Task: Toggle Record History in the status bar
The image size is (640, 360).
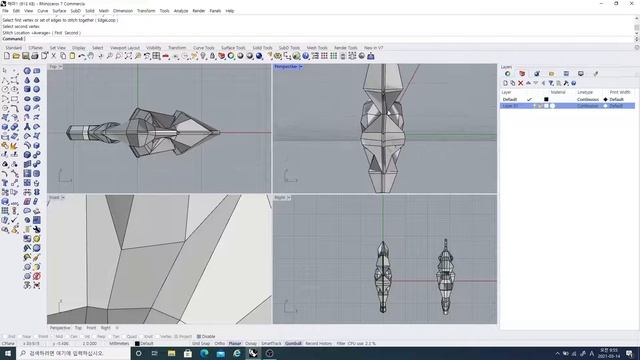Action: point(319,344)
